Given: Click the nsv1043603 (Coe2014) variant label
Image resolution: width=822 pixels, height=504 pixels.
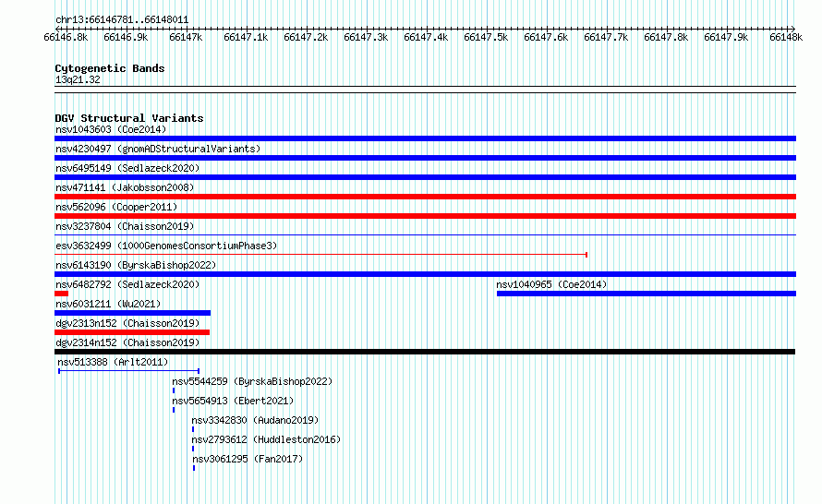Looking at the screenshot, I should click(x=111, y=129).
